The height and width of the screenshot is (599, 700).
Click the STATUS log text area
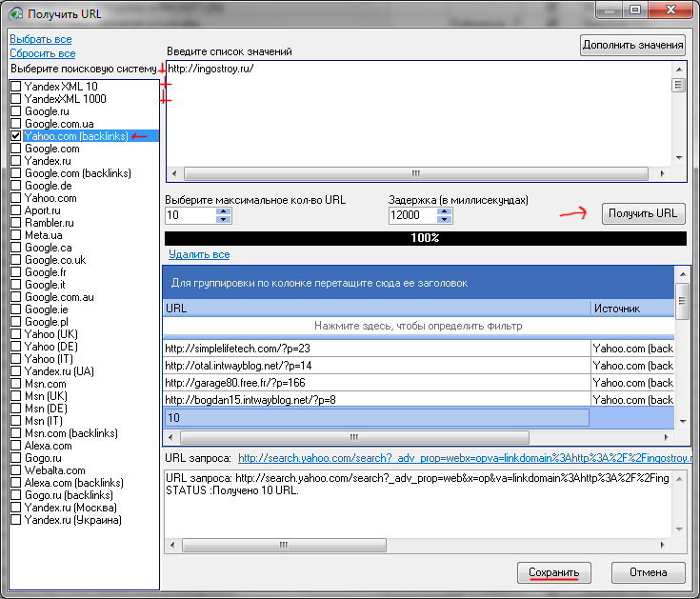click(418, 504)
